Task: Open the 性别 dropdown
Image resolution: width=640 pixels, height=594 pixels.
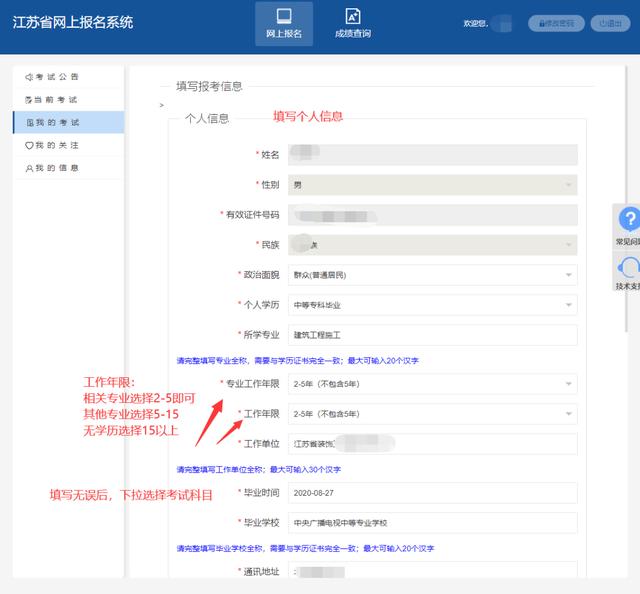Action: tap(433, 185)
